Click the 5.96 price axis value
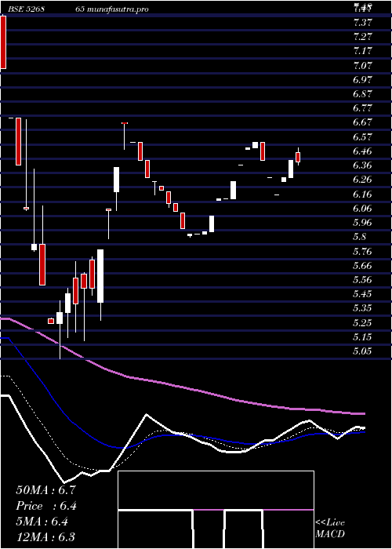 [362, 223]
